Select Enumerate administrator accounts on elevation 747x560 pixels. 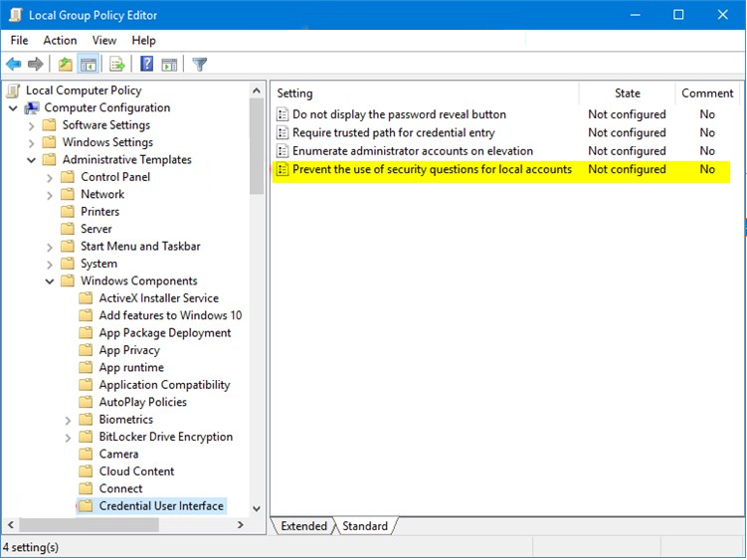[413, 151]
